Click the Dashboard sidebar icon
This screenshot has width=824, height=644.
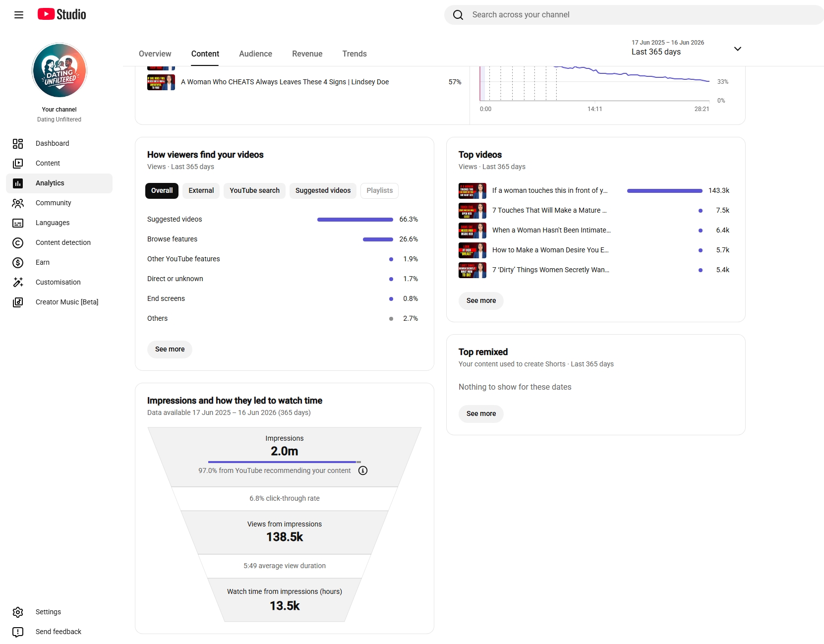(18, 144)
